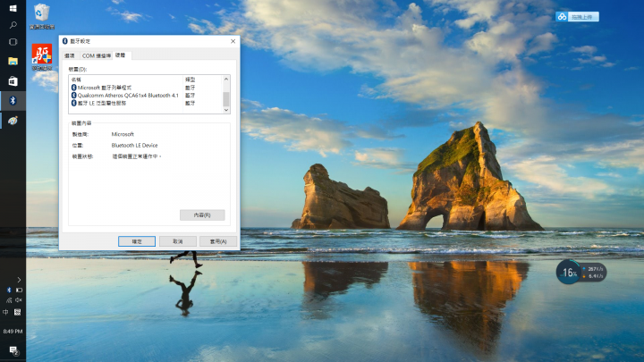Click the cloud upload widget at top right
644x362 pixels.
click(x=577, y=16)
